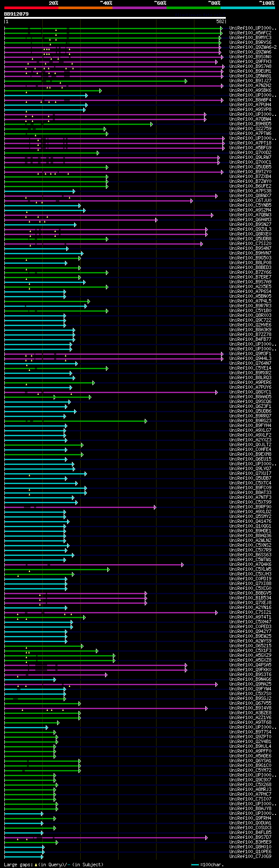The height and width of the screenshot is (868, 279).
Task: Open hit UniRef100_C7SI20
Action: coord(250,243)
